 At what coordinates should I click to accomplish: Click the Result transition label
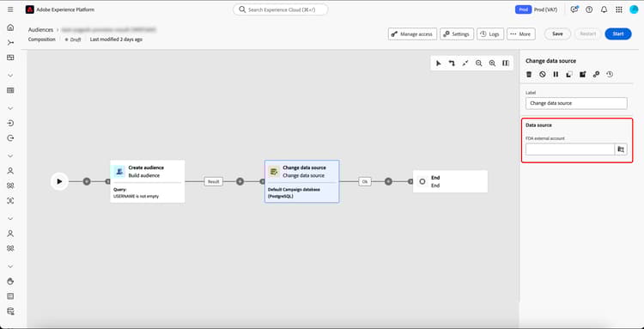click(214, 181)
